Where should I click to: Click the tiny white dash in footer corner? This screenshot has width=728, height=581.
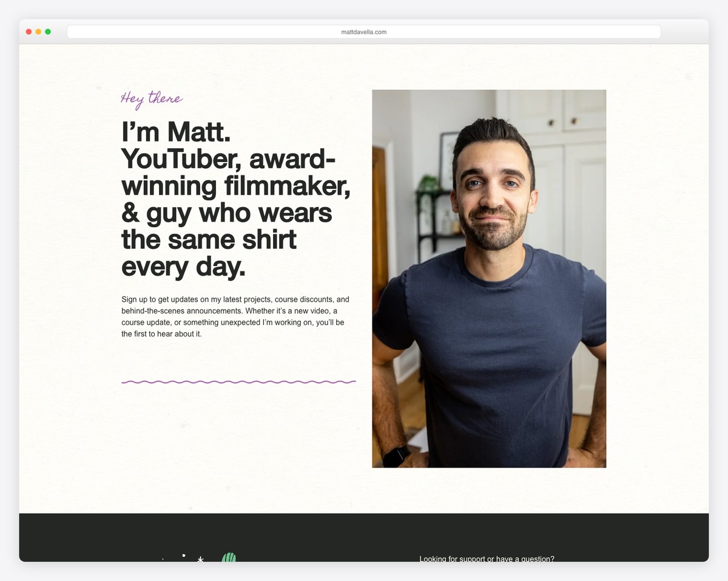[163, 559]
